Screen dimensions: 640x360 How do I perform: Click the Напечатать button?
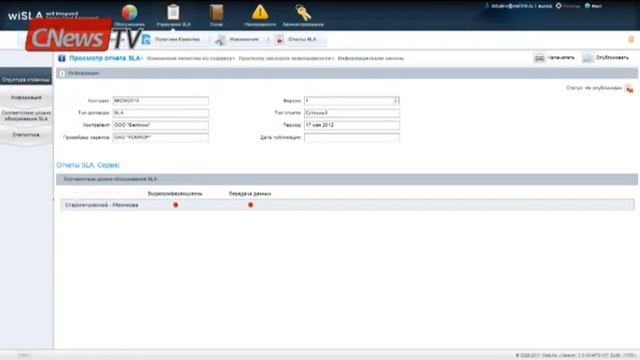coord(561,58)
